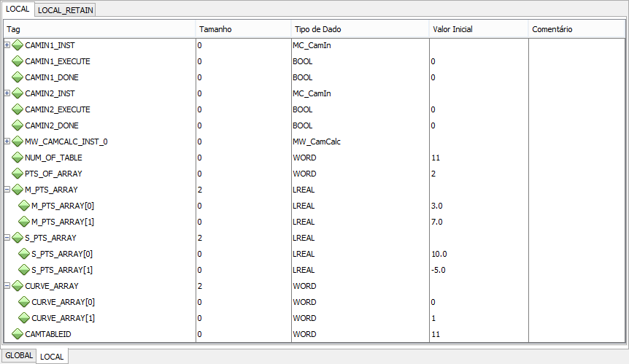
Task: Select the CAMTABLEID tag name
Action: [47, 334]
